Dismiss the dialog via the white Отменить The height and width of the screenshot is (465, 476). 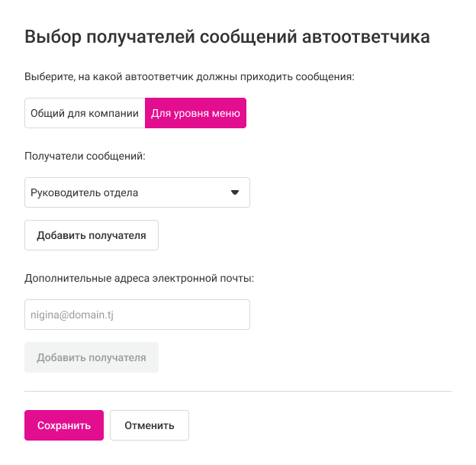(150, 425)
